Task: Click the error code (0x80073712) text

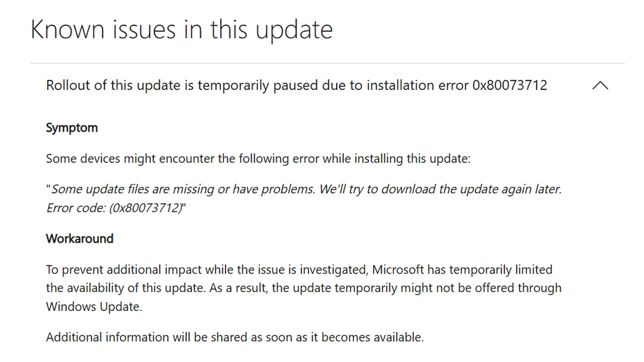Action: click(x=115, y=208)
